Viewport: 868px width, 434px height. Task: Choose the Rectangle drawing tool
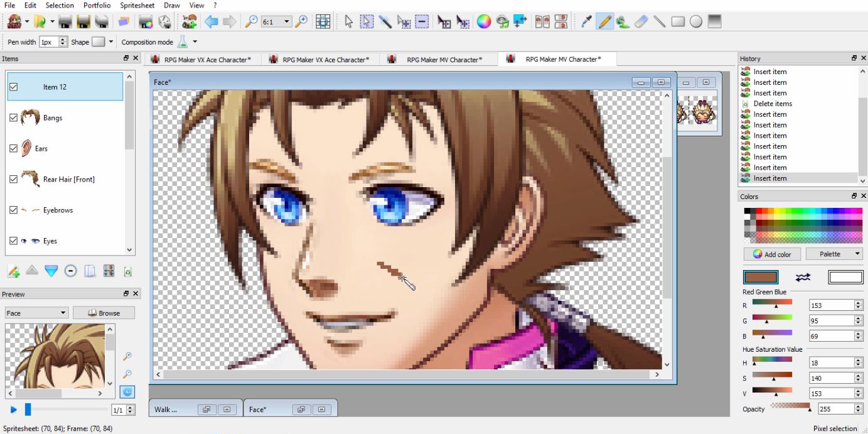click(x=678, y=21)
